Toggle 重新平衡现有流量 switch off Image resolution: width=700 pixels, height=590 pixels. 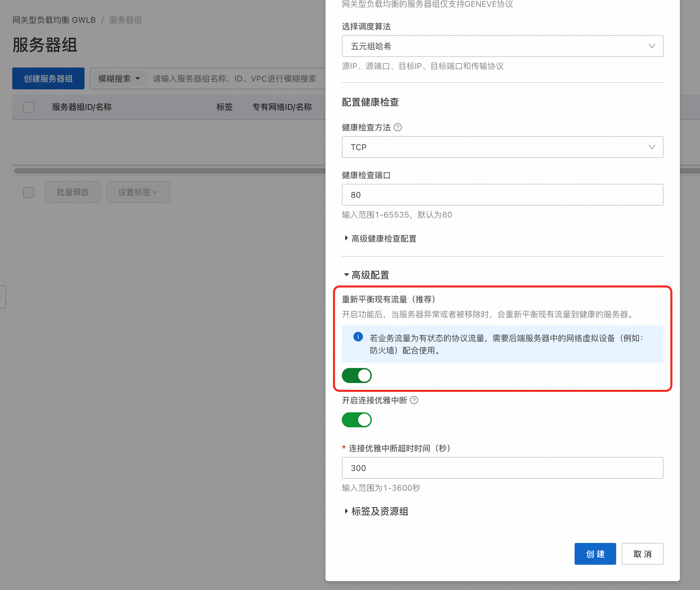click(x=356, y=375)
